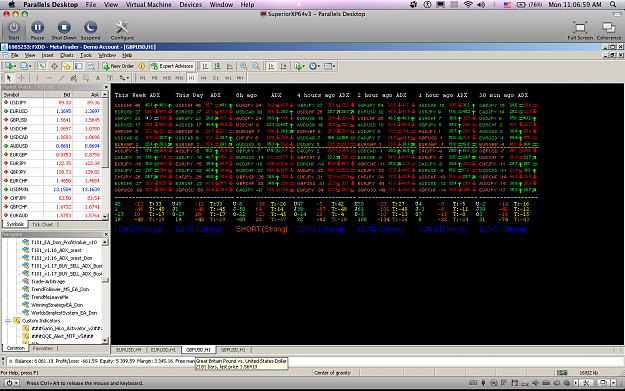Toggle chart shift

click(x=283, y=66)
